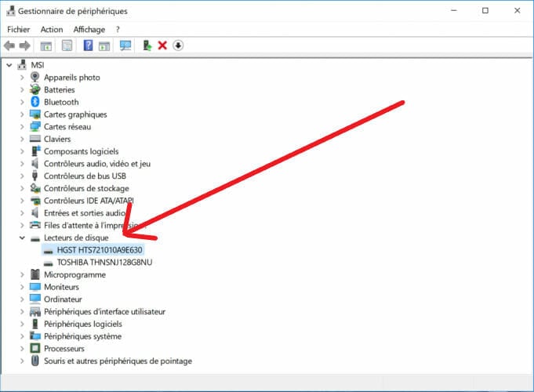Viewport: 534px width, 392px height.
Task: Click the Back arrow toolbar icon
Action: 9,45
